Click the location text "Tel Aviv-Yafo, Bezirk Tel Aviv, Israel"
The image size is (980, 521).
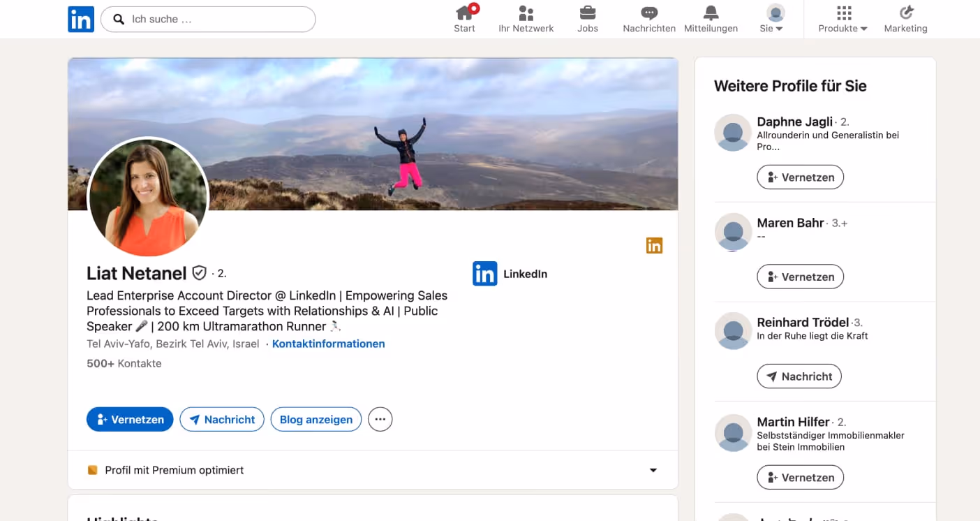[x=173, y=344]
